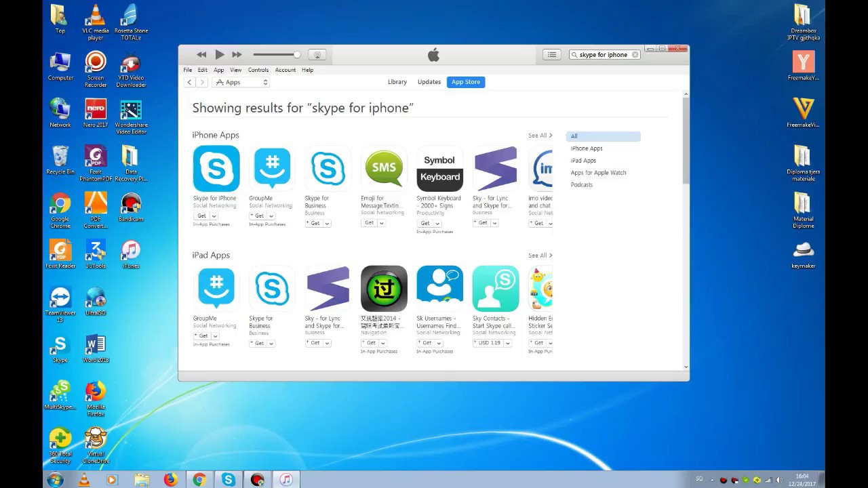
Task: Click iTunes in the Windows taskbar
Action: (x=286, y=479)
